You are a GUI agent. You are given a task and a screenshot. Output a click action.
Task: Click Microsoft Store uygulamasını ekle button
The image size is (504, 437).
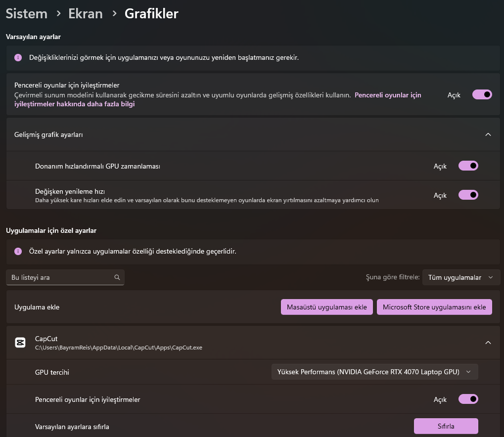(434, 307)
